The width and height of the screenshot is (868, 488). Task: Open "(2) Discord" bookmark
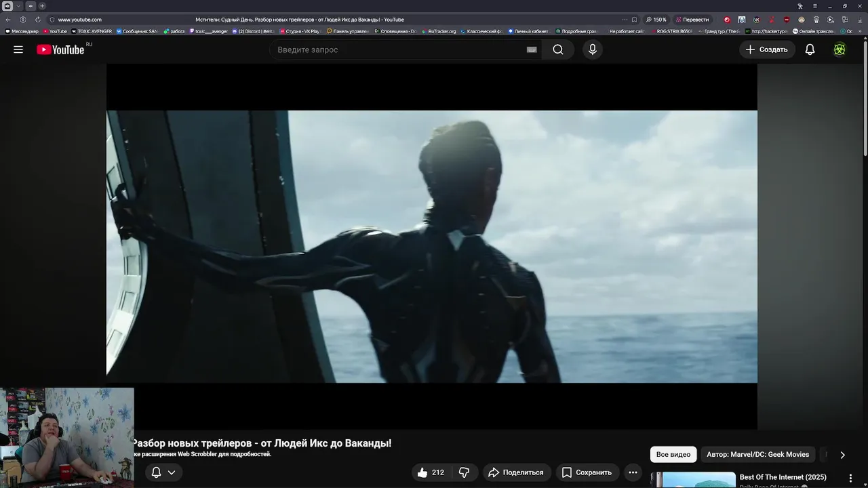click(254, 31)
